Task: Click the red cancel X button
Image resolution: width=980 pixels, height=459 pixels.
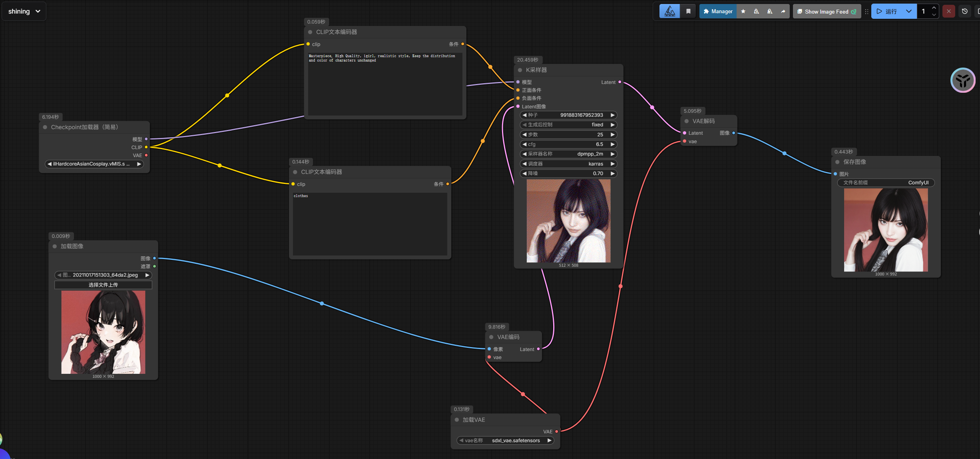Action: 948,11
